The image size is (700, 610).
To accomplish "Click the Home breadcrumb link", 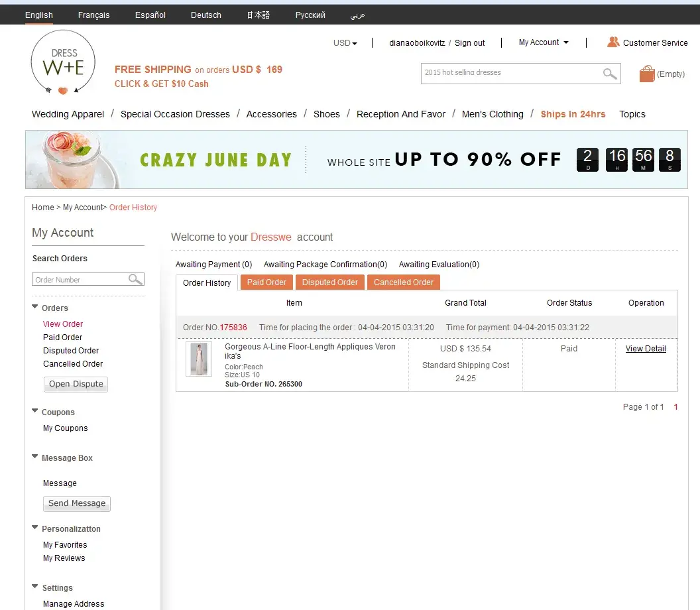I will point(43,208).
